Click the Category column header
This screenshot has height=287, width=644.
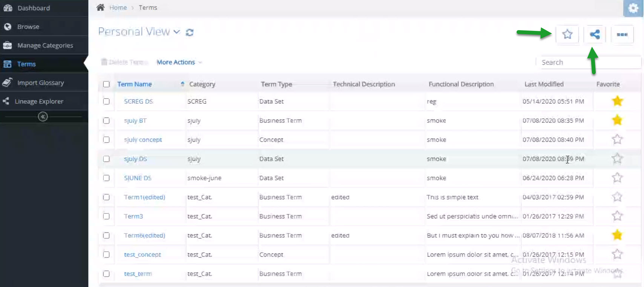coord(202,84)
